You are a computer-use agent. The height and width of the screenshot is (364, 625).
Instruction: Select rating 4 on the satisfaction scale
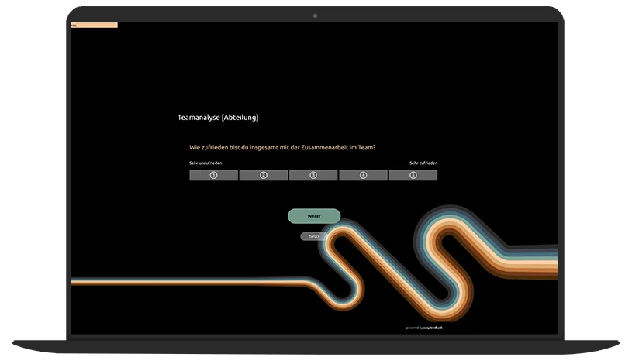pyautogui.click(x=363, y=176)
